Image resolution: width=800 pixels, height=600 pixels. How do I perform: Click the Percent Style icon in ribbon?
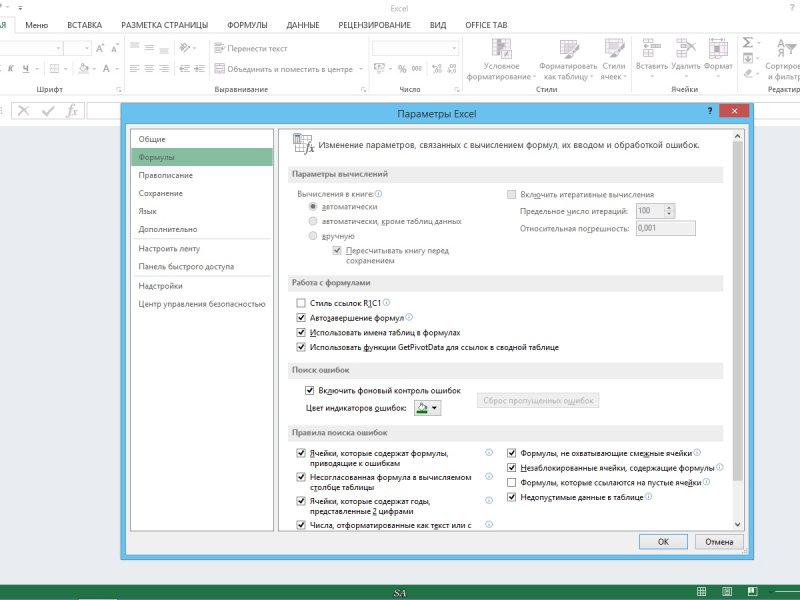[402, 68]
